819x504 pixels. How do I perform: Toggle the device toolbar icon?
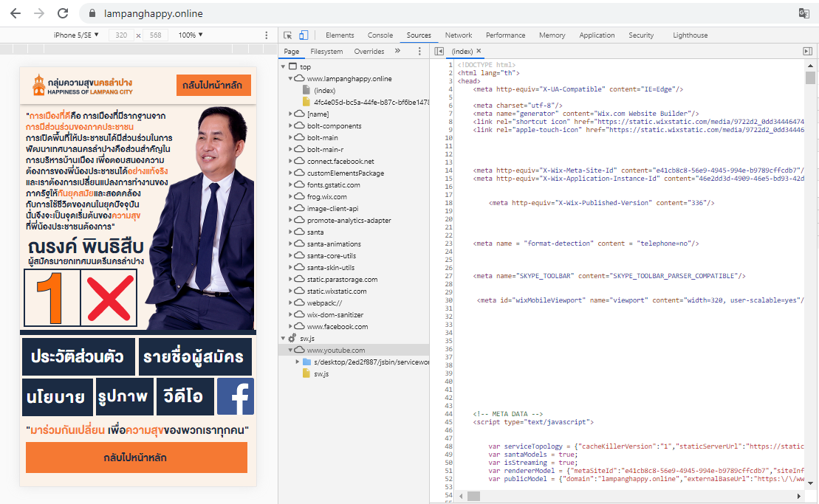pos(303,35)
